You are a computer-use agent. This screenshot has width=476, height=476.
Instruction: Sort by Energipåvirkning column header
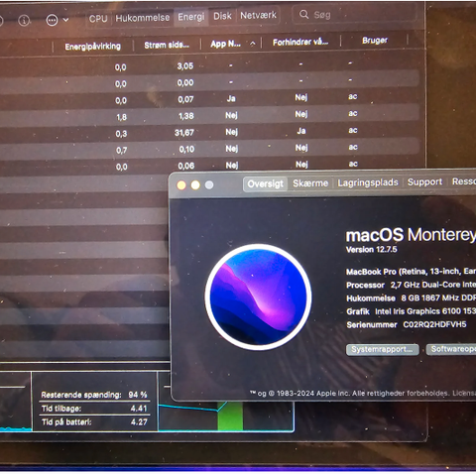click(x=92, y=47)
